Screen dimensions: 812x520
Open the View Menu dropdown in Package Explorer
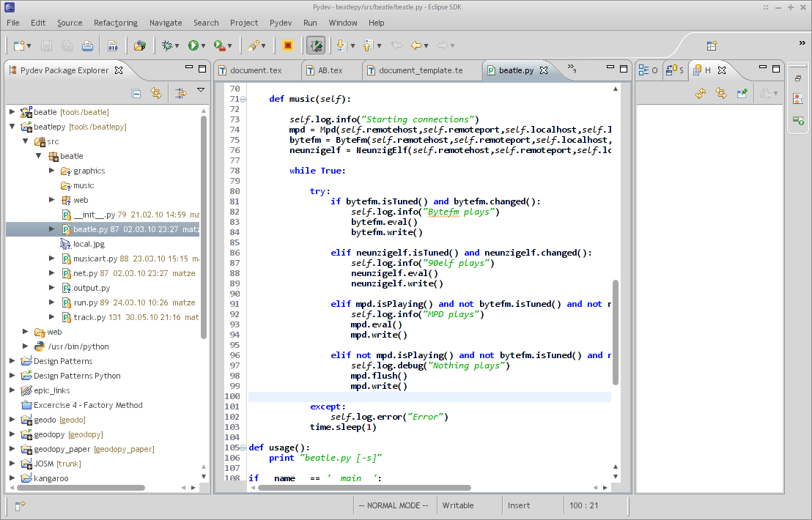[200, 91]
